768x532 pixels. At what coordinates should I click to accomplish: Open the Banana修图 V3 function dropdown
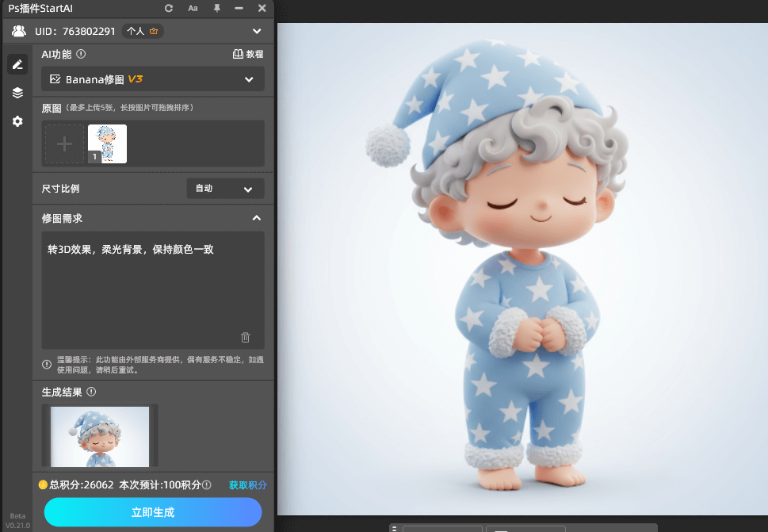(152, 79)
